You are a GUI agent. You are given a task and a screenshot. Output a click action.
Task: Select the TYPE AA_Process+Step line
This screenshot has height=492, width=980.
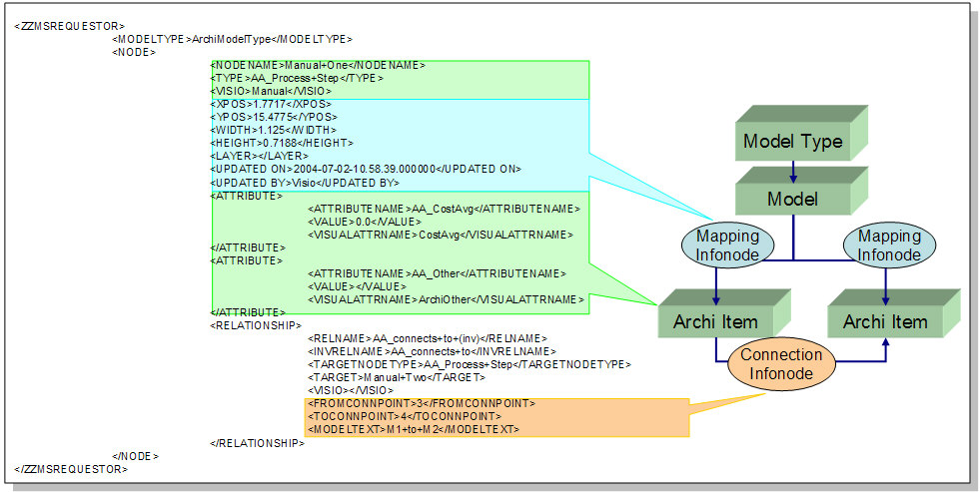[297, 78]
